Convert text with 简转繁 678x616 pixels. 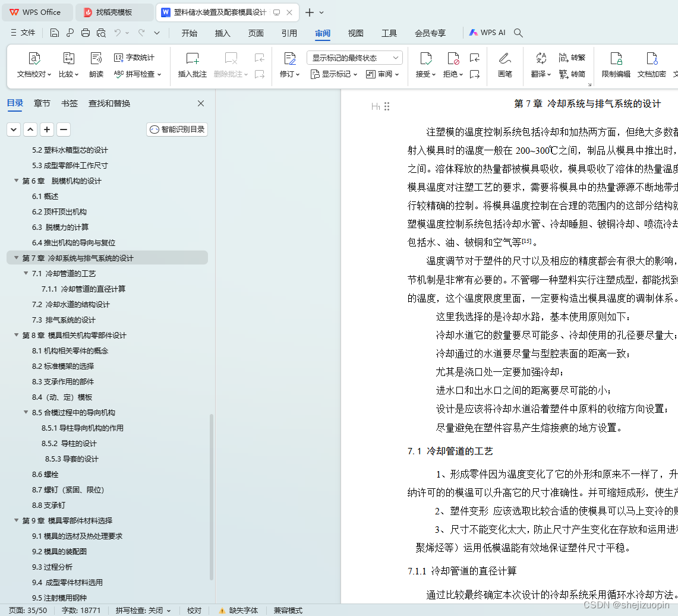[x=572, y=58]
